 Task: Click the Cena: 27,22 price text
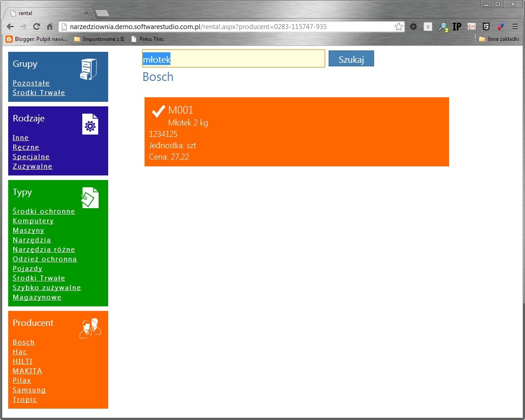click(169, 157)
